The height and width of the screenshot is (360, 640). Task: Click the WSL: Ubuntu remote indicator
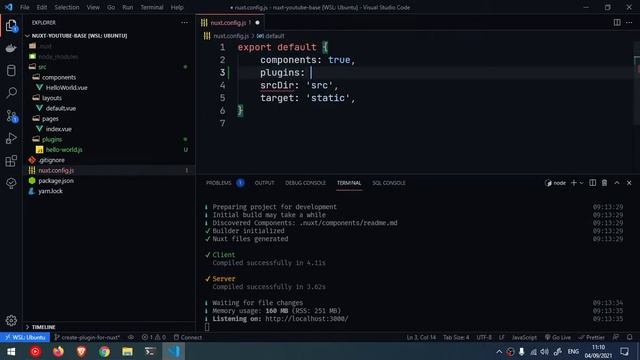point(25,337)
